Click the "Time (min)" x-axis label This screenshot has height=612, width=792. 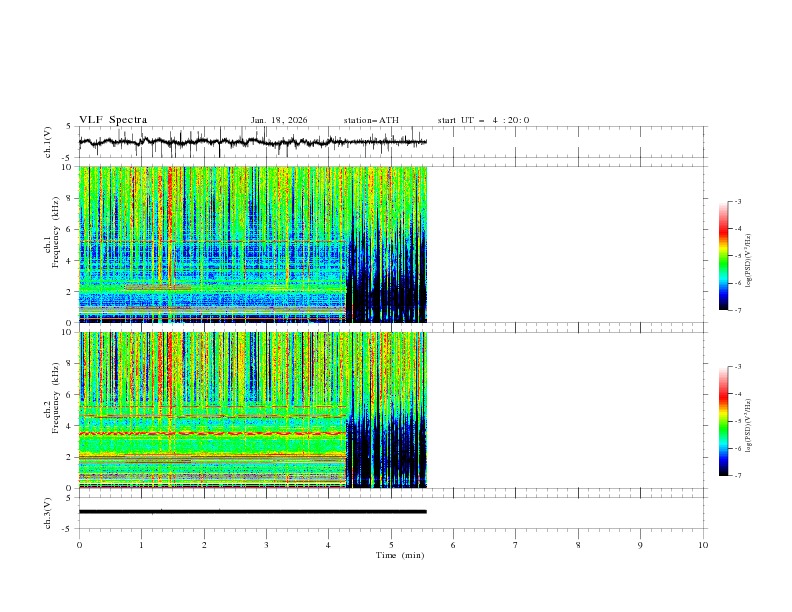click(x=400, y=555)
